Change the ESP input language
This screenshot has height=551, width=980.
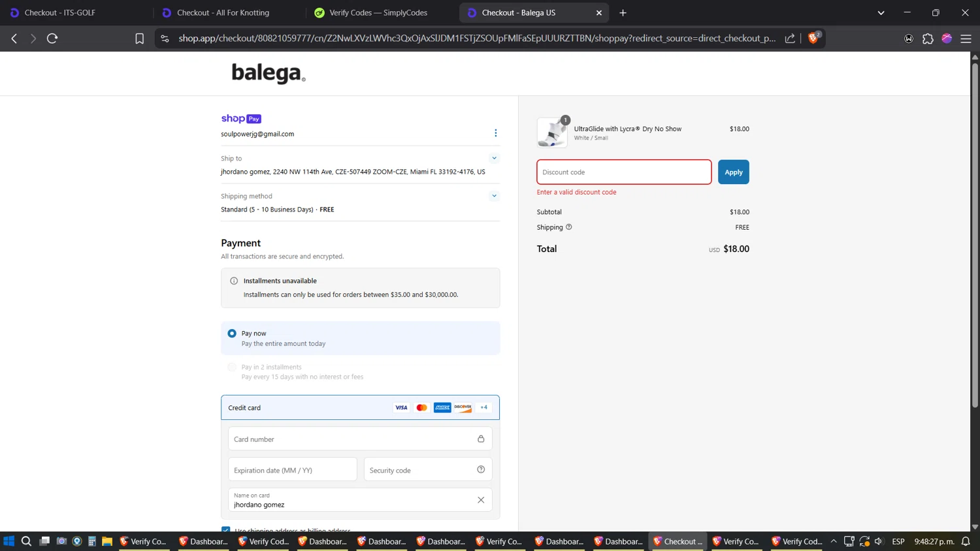[x=898, y=541]
